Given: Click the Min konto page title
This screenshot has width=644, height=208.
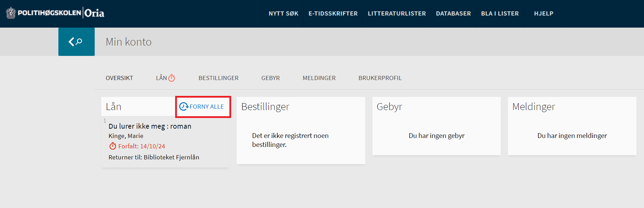Looking at the screenshot, I should pos(129,42).
